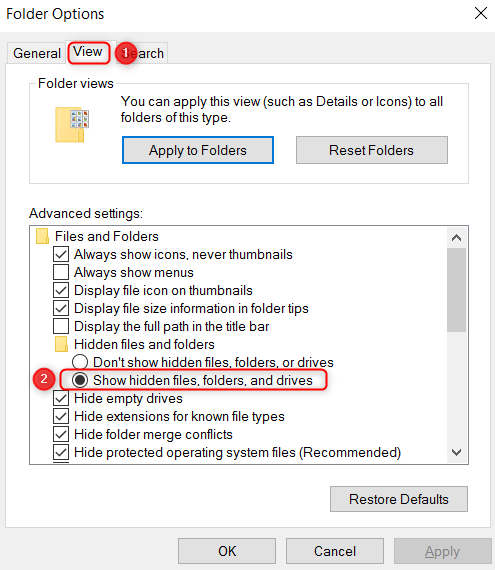
Task: Click the Apply to Folders button
Action: coord(198,150)
